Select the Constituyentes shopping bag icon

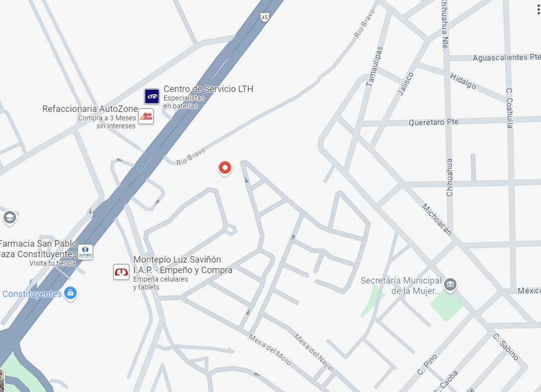coord(71,294)
